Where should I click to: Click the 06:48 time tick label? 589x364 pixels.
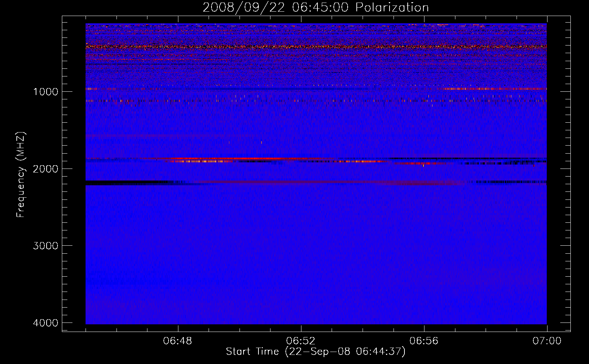178,341
